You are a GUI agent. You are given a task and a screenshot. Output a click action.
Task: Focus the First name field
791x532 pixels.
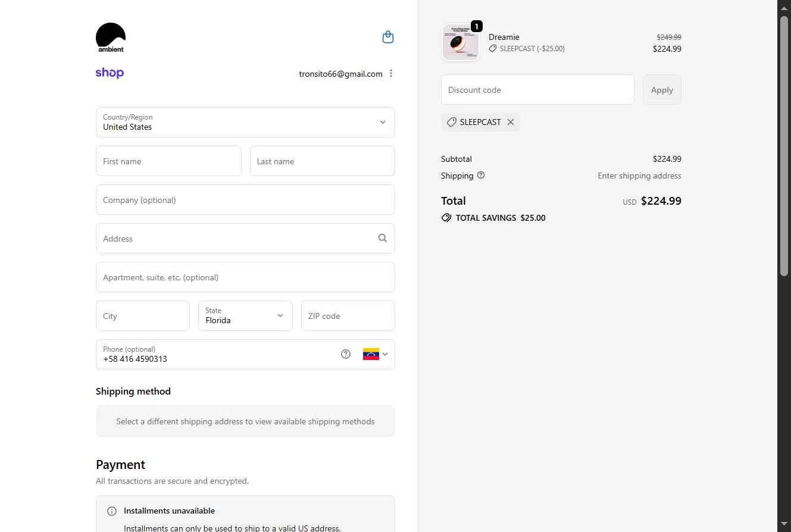168,161
